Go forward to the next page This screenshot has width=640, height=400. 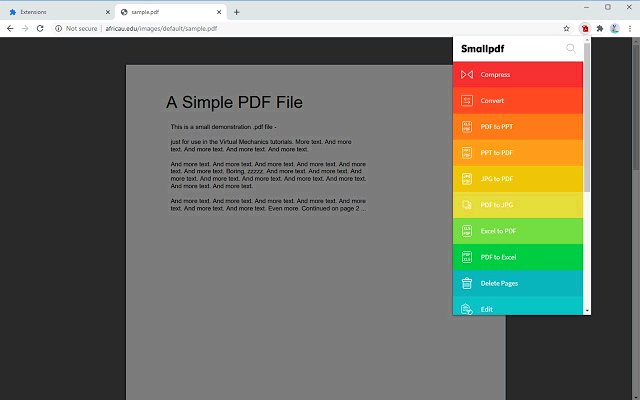coord(25,29)
